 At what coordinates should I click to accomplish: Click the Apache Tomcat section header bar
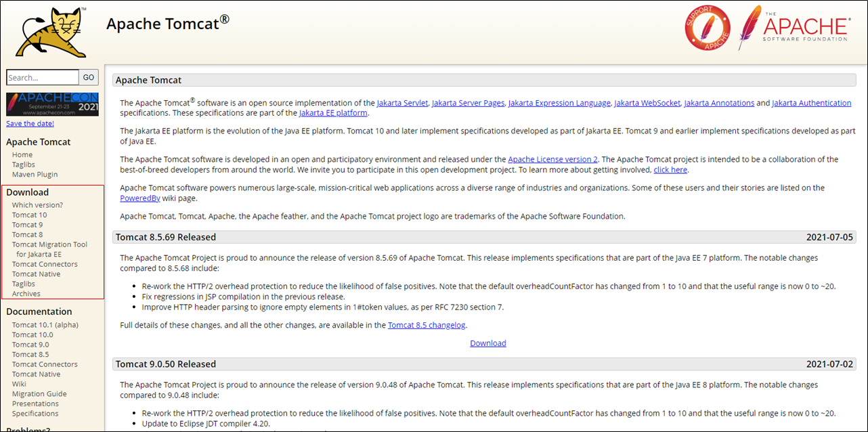484,80
